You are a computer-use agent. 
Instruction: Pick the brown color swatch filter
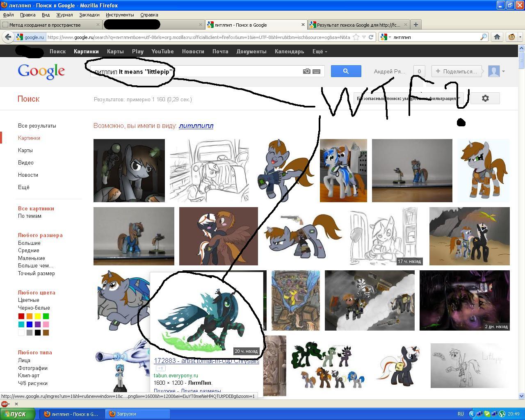coord(46,333)
